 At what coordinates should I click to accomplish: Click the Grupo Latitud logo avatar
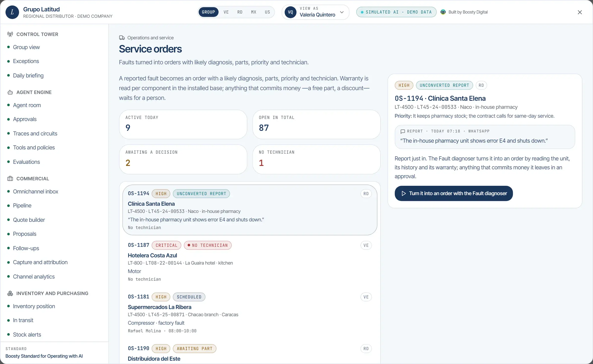pyautogui.click(x=12, y=12)
